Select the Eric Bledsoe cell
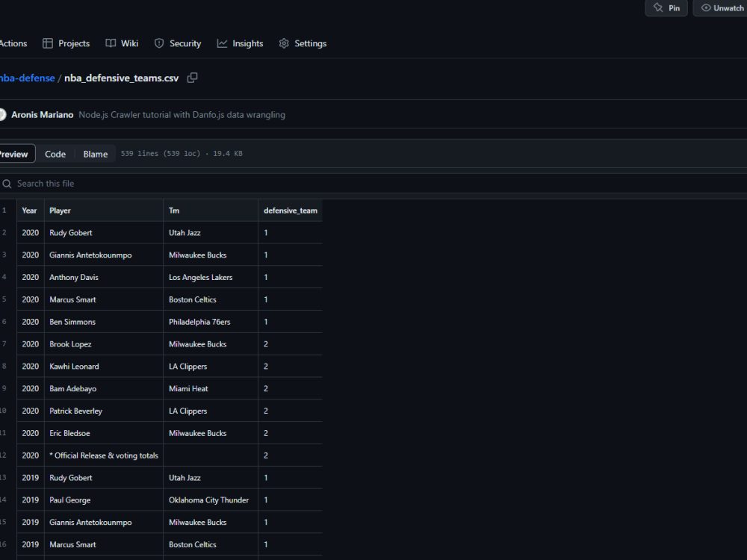 104,433
